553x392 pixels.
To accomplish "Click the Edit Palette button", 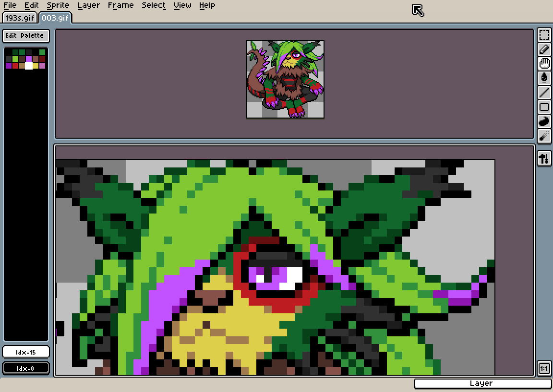I will (x=25, y=36).
